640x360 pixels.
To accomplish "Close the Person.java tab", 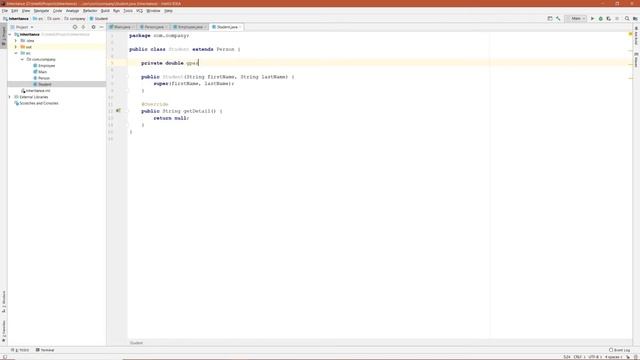I will point(166,27).
